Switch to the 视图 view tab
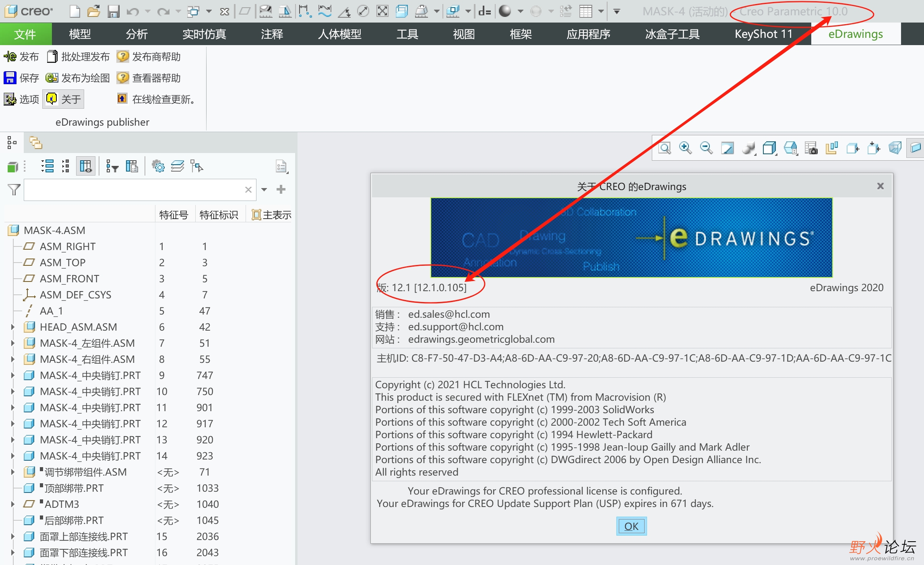Screen dimensions: 924x565 464,34
